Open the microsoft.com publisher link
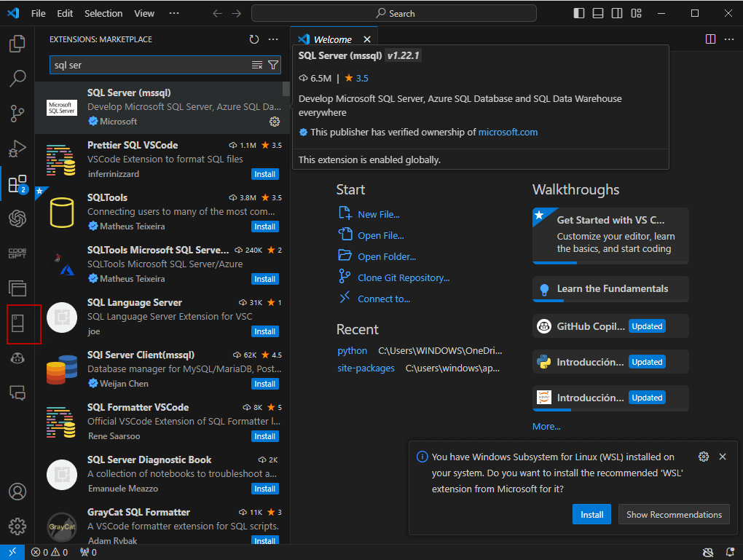 (x=508, y=132)
